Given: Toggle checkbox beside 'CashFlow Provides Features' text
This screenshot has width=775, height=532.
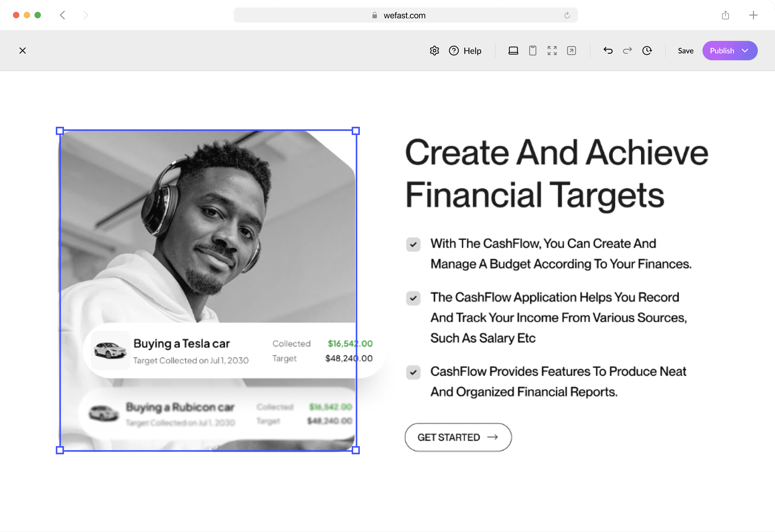Looking at the screenshot, I should point(413,372).
